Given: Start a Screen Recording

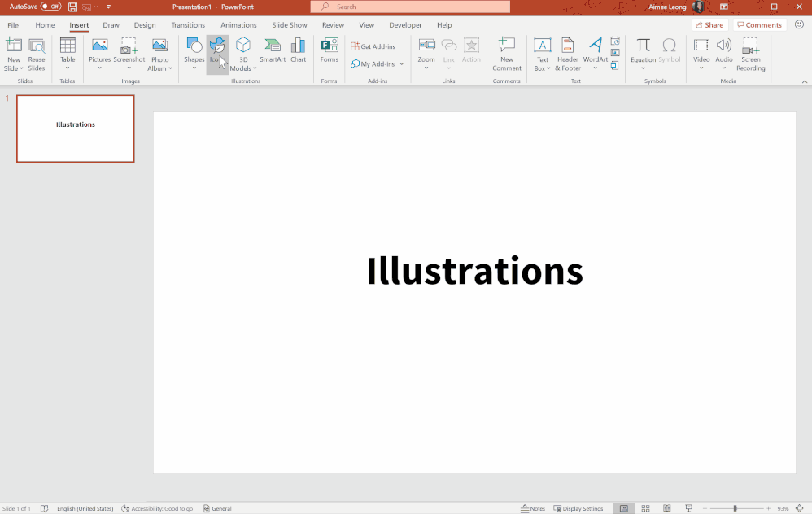Looking at the screenshot, I should point(750,53).
